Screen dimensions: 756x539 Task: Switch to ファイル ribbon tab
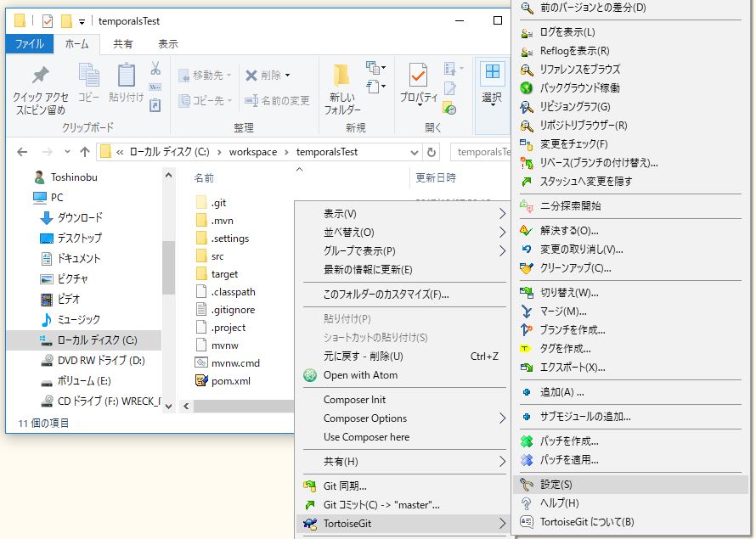[30, 44]
